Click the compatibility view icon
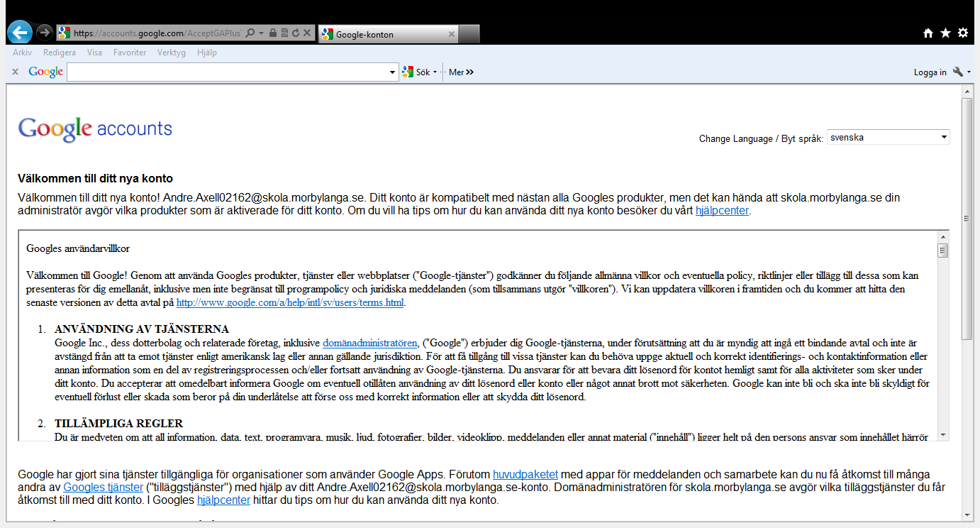This screenshot has height=528, width=980. [x=284, y=33]
